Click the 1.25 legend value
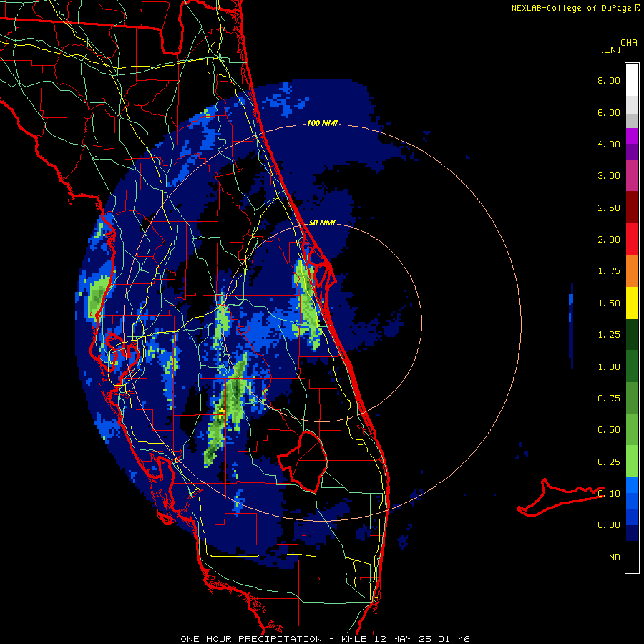The height and width of the screenshot is (644, 644). point(609,335)
